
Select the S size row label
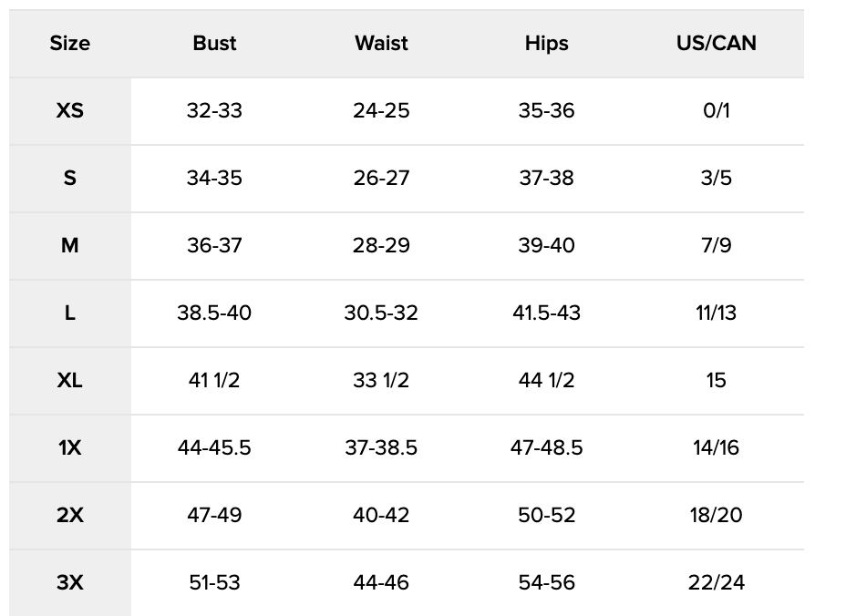[70, 178]
